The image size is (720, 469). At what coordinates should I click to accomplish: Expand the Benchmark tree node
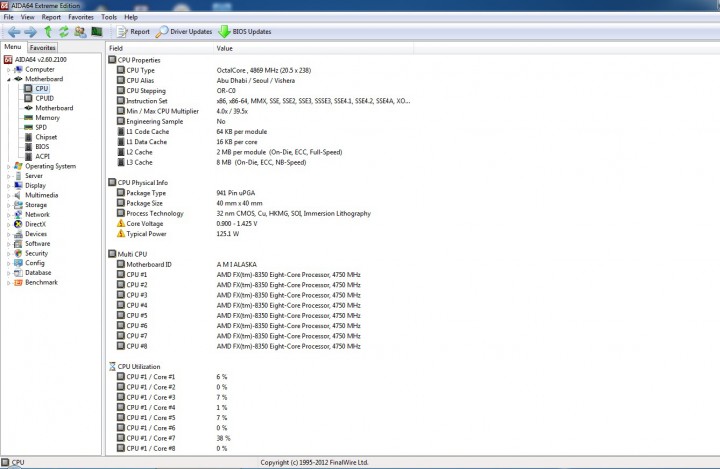(8, 283)
